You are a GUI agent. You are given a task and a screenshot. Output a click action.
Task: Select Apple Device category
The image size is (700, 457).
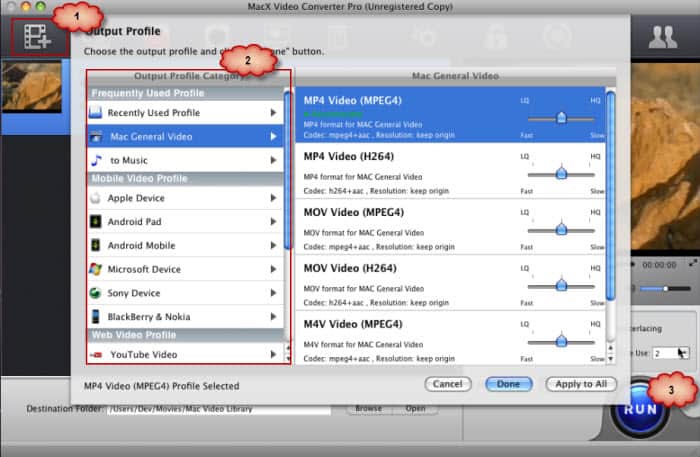[185, 198]
